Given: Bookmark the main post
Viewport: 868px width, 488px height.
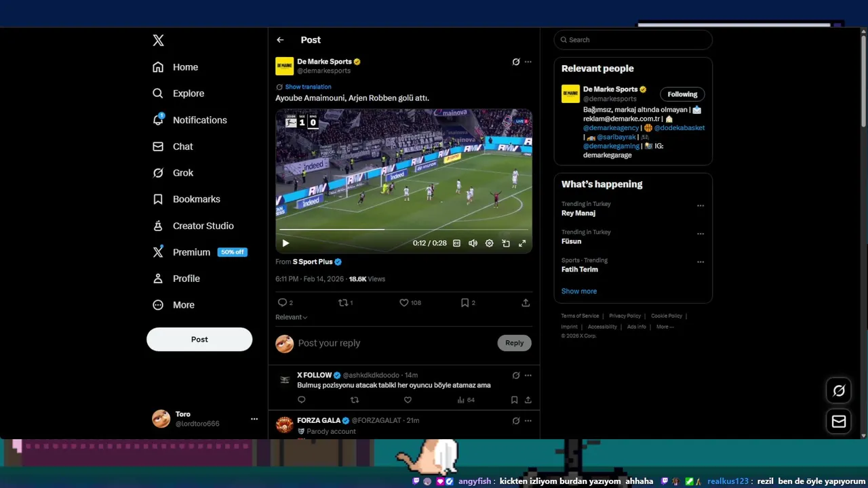Looking at the screenshot, I should pyautogui.click(x=468, y=303).
